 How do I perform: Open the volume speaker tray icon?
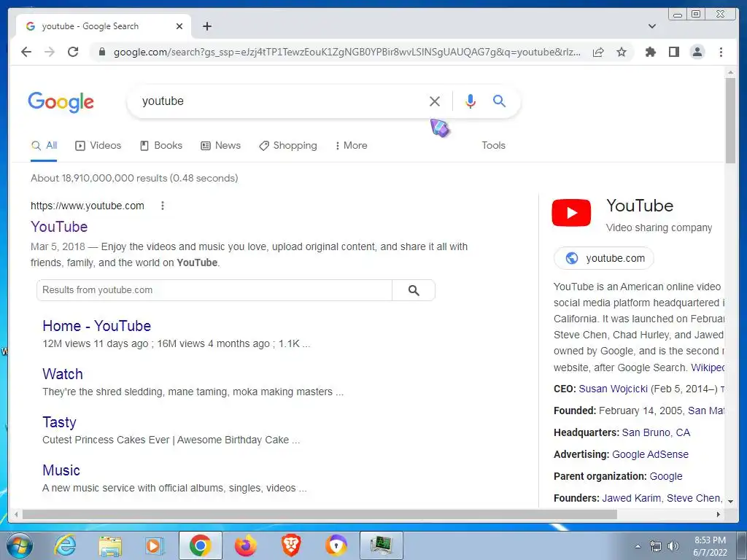click(x=673, y=546)
